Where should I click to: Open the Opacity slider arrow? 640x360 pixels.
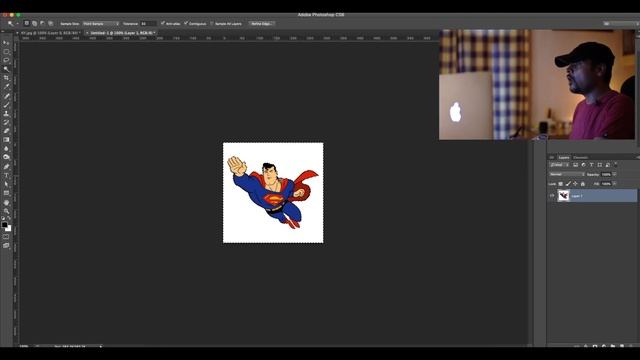pyautogui.click(x=614, y=174)
